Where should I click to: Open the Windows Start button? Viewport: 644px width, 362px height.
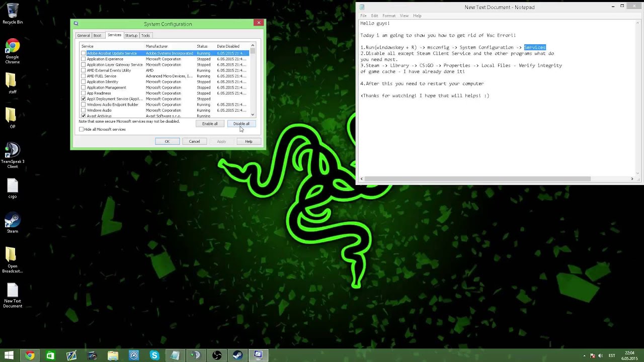pyautogui.click(x=9, y=355)
